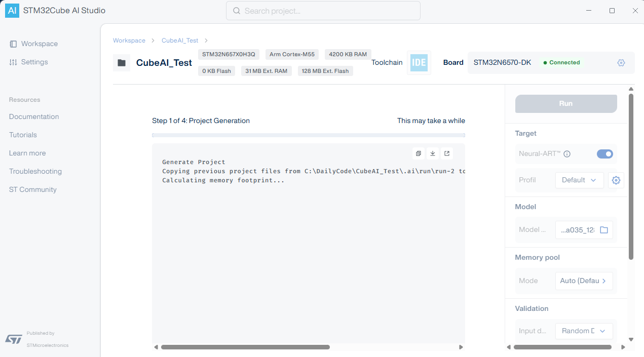Open Memory pool Mode Auto selector
The image size is (644, 357).
coord(584,281)
